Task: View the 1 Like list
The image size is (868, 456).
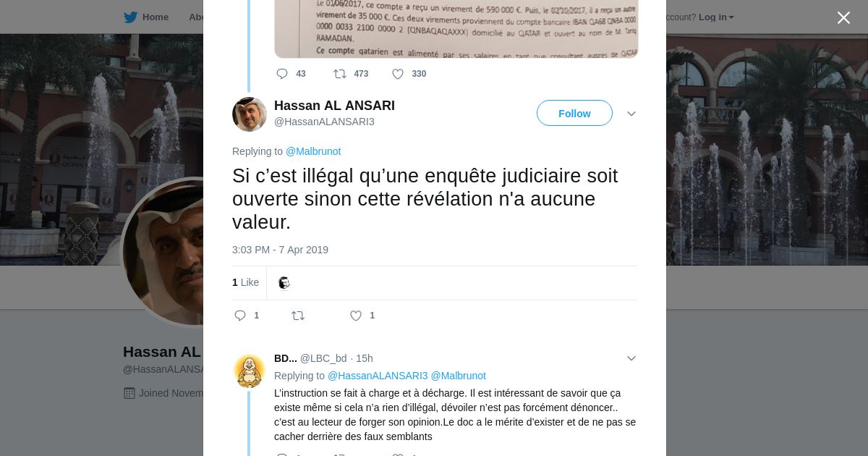Action: point(245,282)
